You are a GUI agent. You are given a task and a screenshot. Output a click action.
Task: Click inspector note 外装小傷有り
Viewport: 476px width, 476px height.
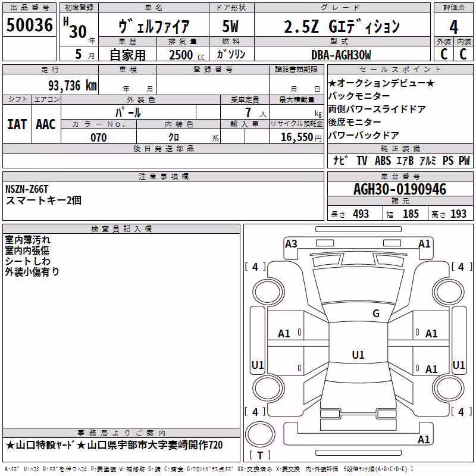click(x=32, y=272)
